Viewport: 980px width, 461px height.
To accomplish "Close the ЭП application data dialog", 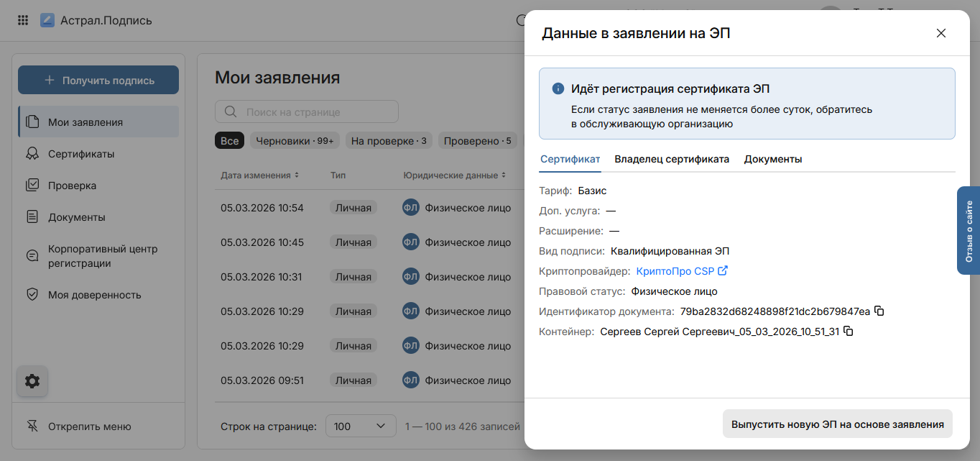I will [x=941, y=33].
